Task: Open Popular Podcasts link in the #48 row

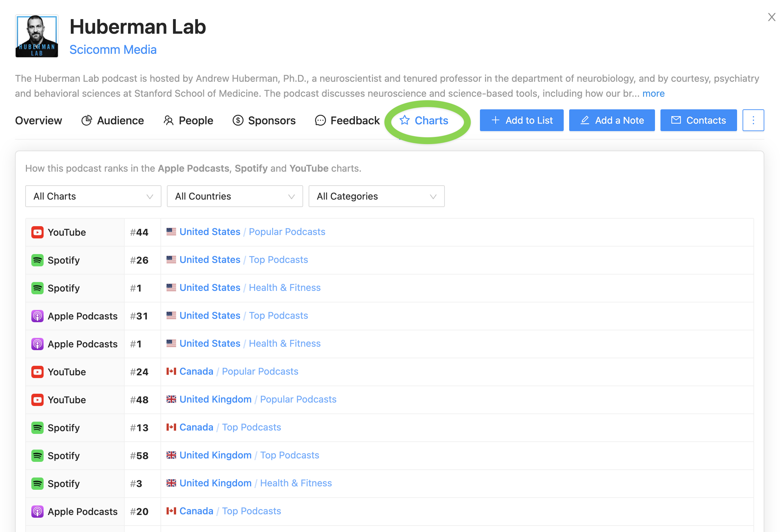Action: [x=298, y=399]
